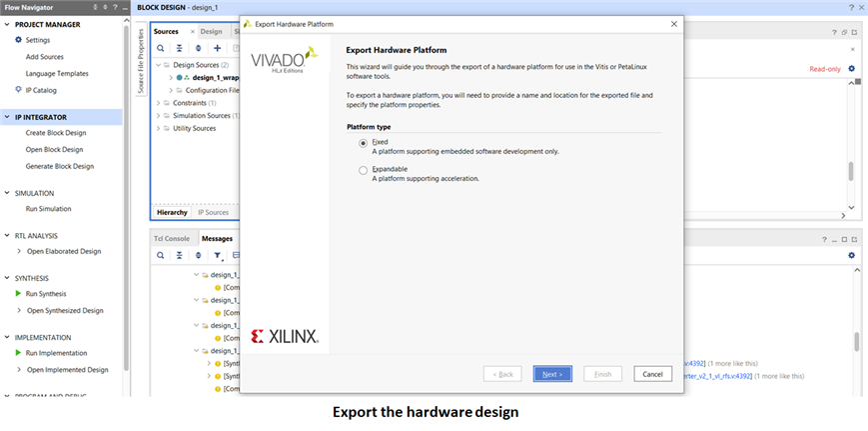Click Run Simulation

(x=48, y=209)
